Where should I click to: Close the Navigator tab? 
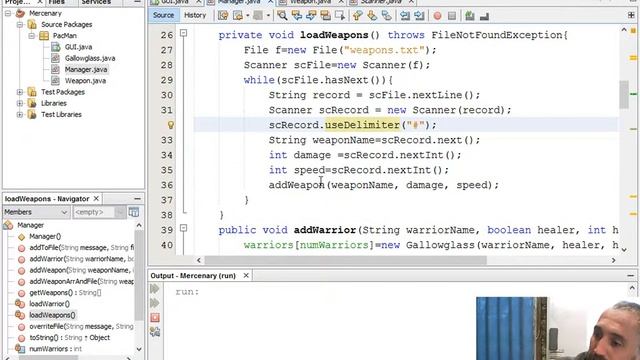point(96,199)
